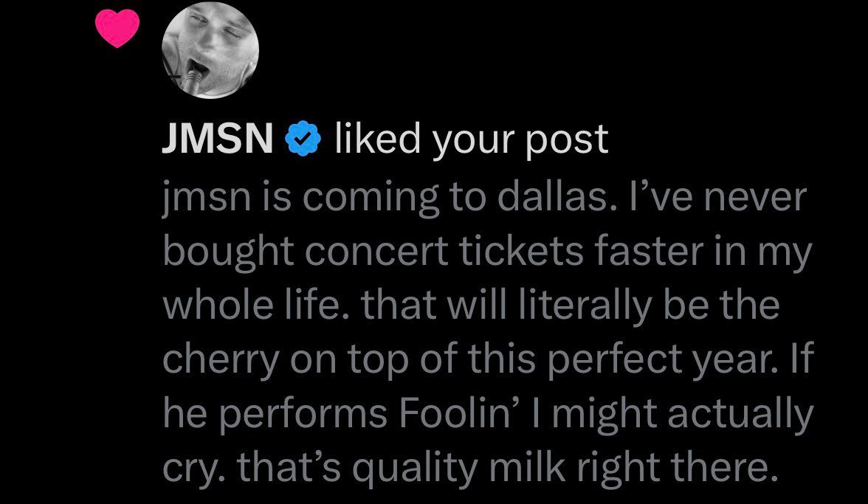Select the line starting "bought concert tickets"
Screen dimensions: 868x504
[x=486, y=252]
